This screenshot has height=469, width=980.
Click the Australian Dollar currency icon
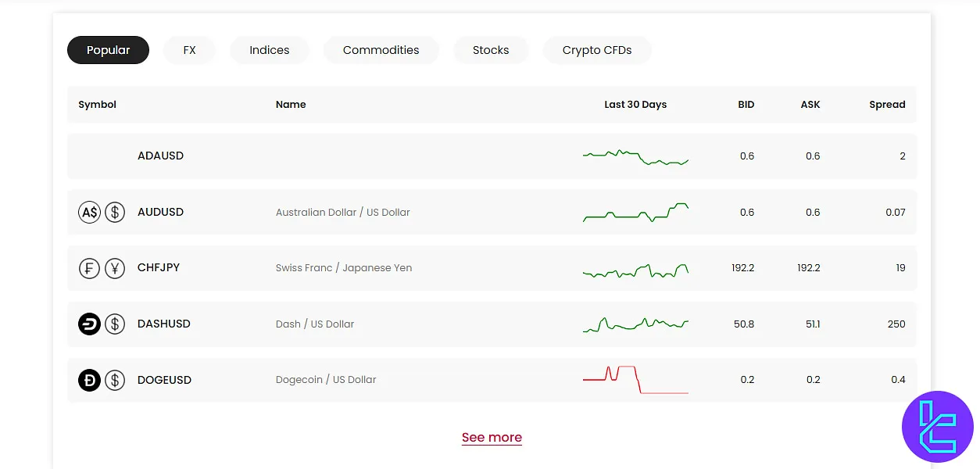pyautogui.click(x=90, y=212)
